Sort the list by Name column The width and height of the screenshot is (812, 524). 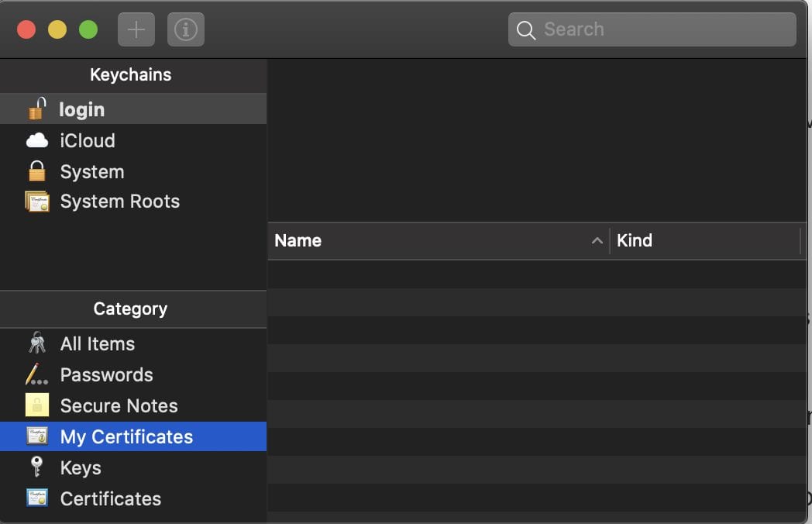(x=426, y=241)
